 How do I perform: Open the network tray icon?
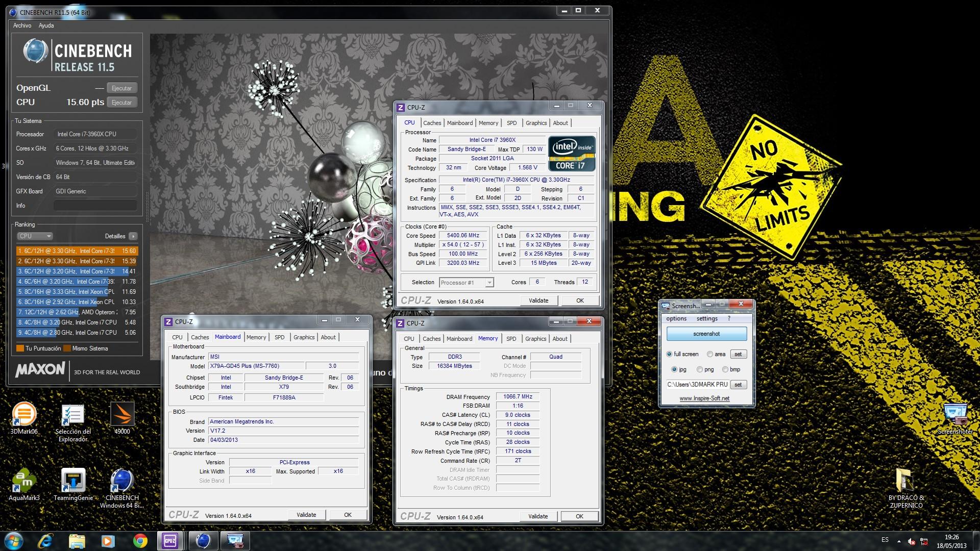[x=924, y=541]
